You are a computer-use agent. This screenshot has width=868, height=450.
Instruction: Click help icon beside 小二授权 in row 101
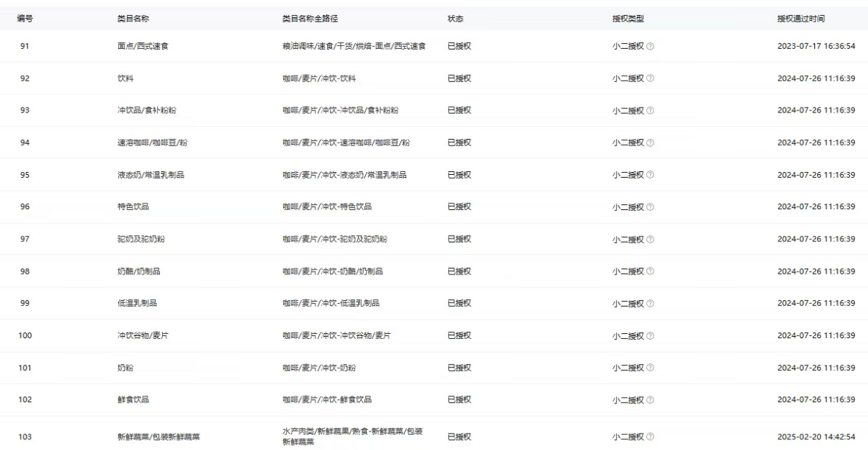[651, 368]
